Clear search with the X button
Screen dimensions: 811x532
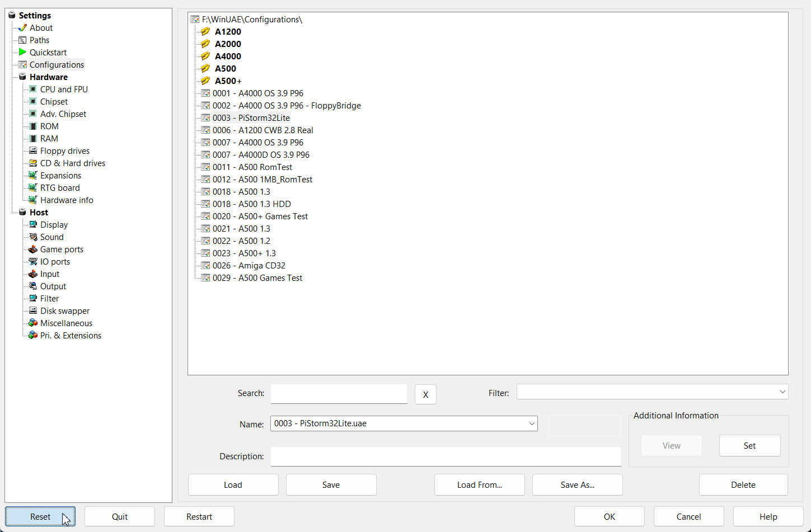425,394
